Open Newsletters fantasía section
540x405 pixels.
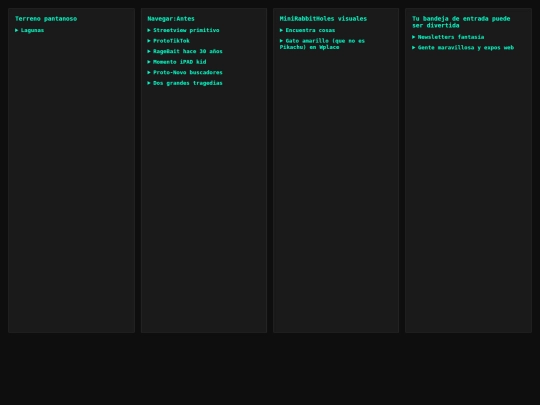(x=448, y=37)
